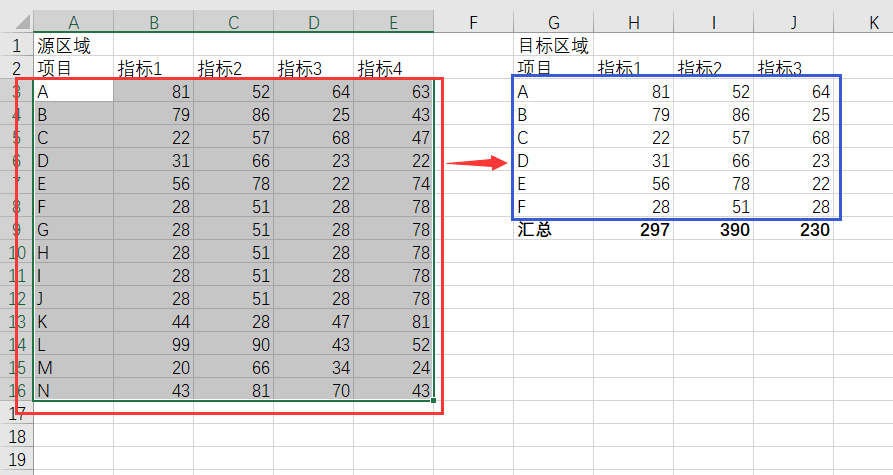Select row 17 header
The width and height of the screenshot is (893, 475).
(17, 413)
